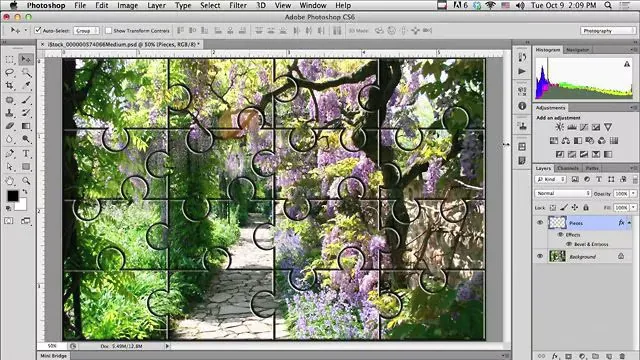
Task: Switch to the Navigator tab
Action: coord(578,50)
